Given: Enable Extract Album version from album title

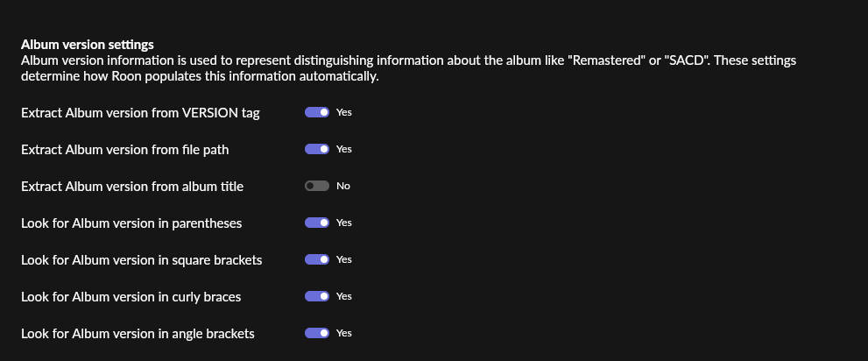Looking at the screenshot, I should pyautogui.click(x=317, y=186).
